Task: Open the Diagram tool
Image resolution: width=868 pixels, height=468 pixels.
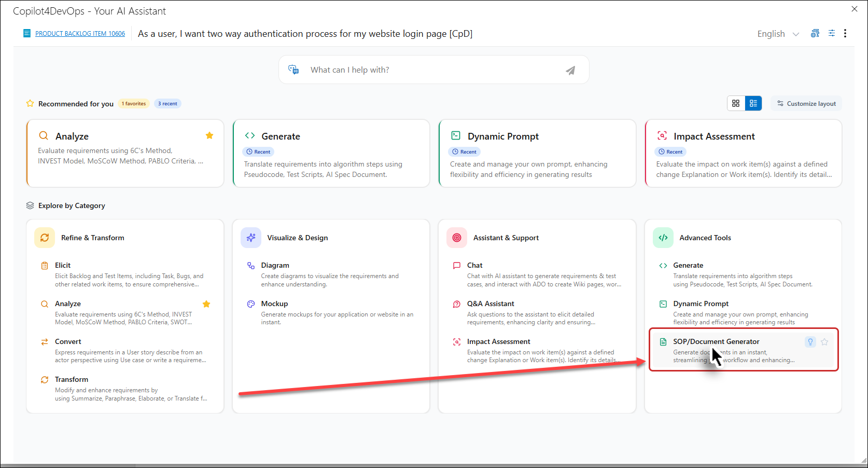Action: [x=275, y=265]
